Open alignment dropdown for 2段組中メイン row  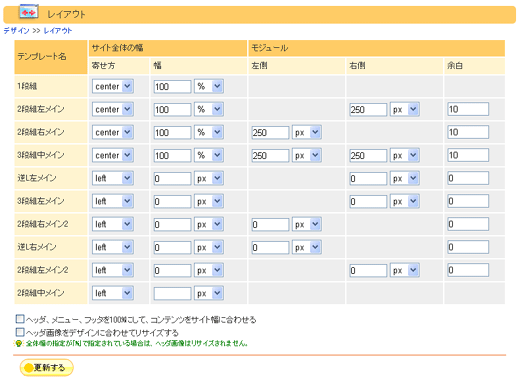tap(113, 293)
